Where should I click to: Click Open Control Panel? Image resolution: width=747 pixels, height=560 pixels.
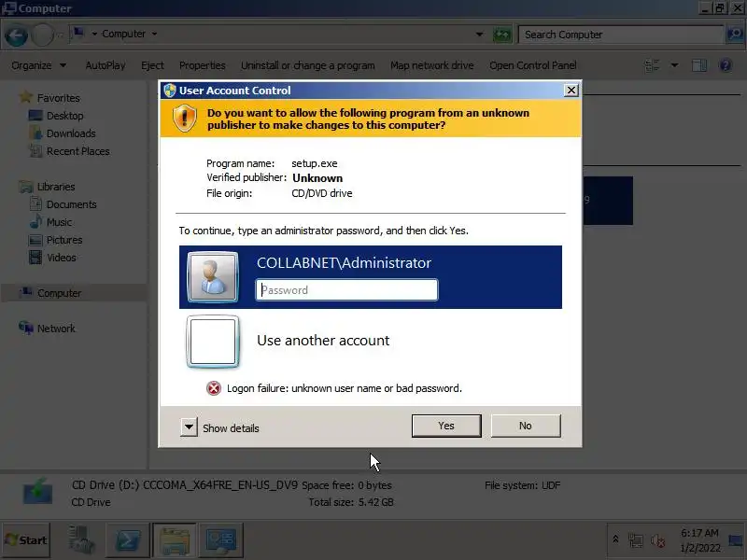[533, 65]
